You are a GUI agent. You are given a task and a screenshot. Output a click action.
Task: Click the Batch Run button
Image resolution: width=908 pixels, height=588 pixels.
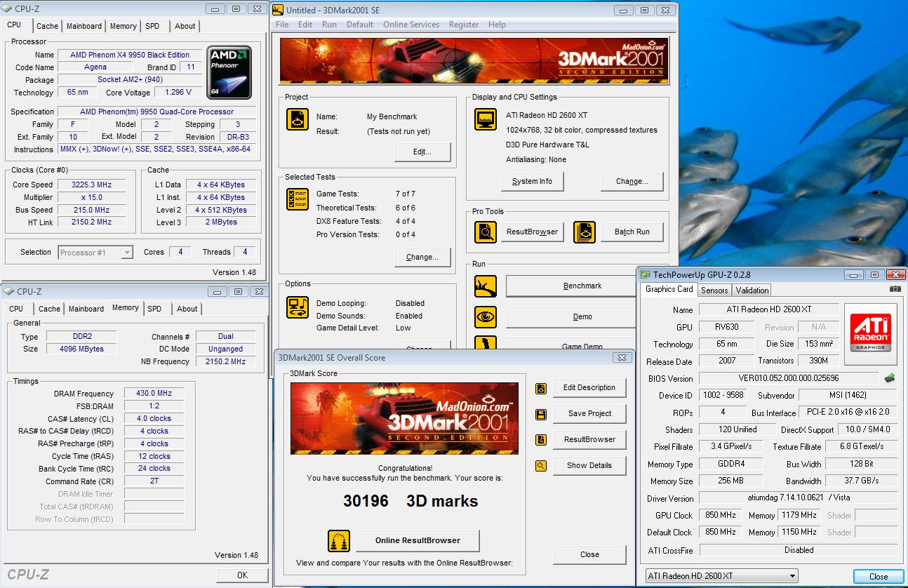(632, 232)
